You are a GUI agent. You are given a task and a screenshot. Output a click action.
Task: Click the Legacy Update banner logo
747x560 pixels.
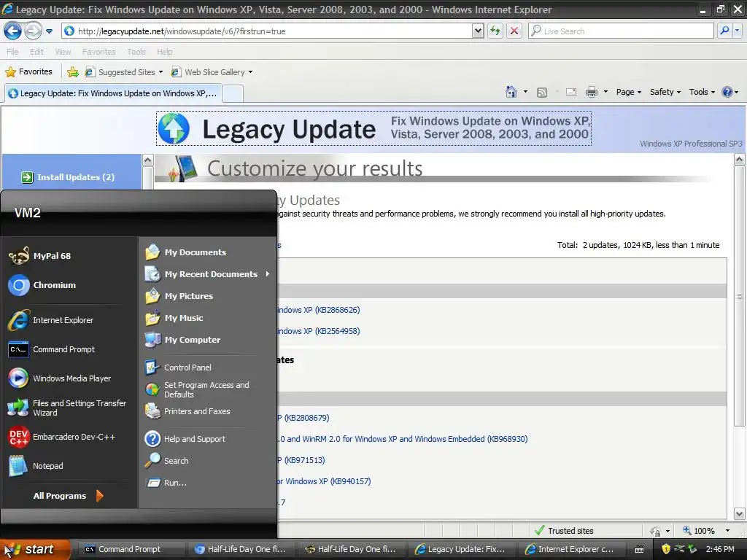(374, 128)
